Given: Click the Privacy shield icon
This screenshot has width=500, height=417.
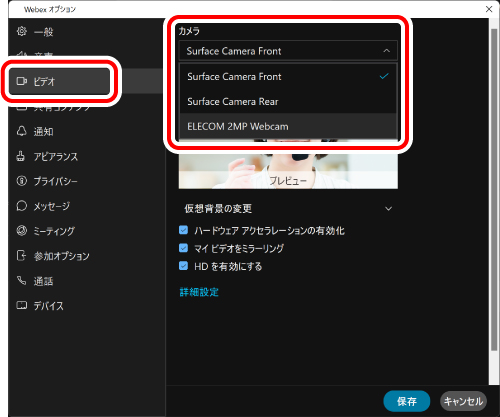Looking at the screenshot, I should coord(22,181).
